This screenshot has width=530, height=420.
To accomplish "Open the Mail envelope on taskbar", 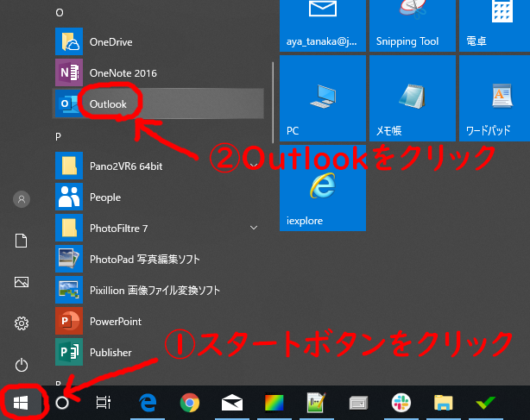I will point(232,403).
